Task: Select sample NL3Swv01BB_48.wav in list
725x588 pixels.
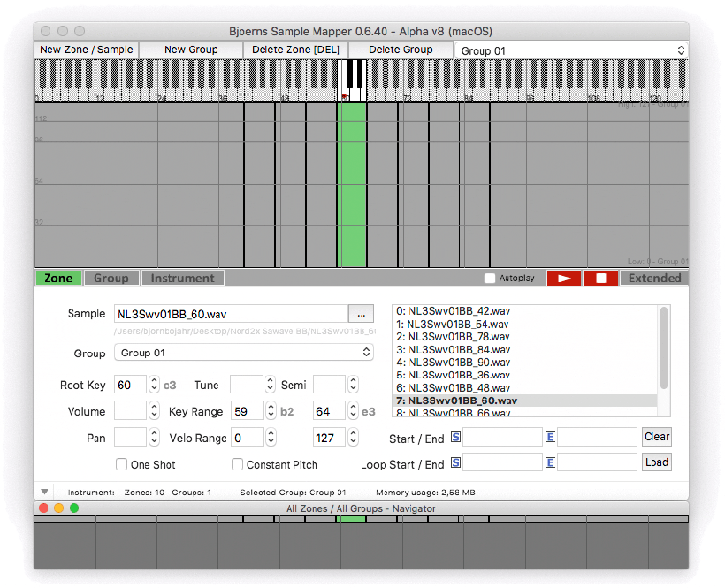Action: [525, 388]
